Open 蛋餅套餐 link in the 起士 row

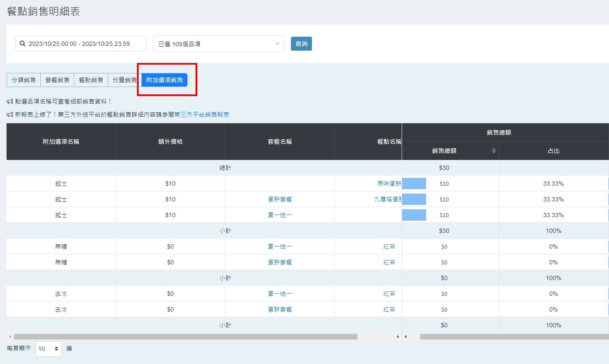(280, 199)
